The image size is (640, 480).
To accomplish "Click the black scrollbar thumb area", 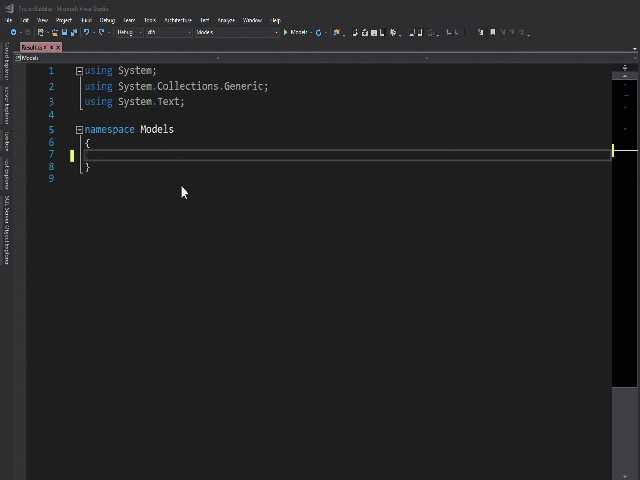I will click(x=625, y=233).
